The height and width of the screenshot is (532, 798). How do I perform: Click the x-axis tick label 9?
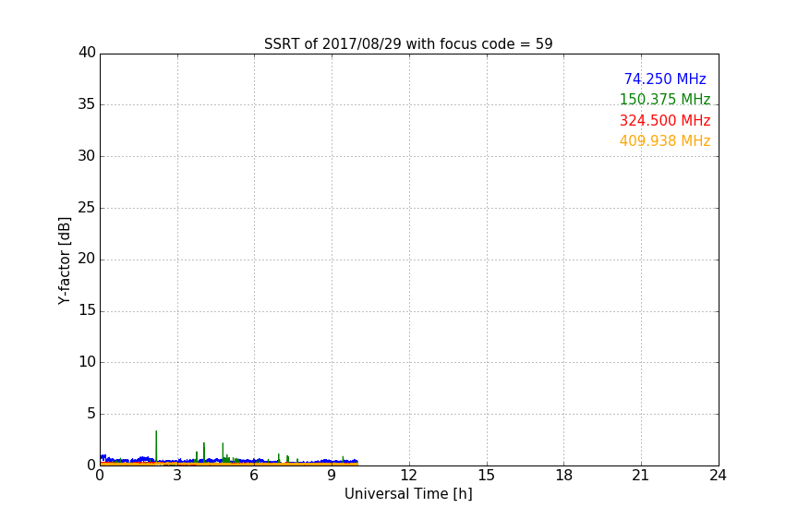pos(332,476)
